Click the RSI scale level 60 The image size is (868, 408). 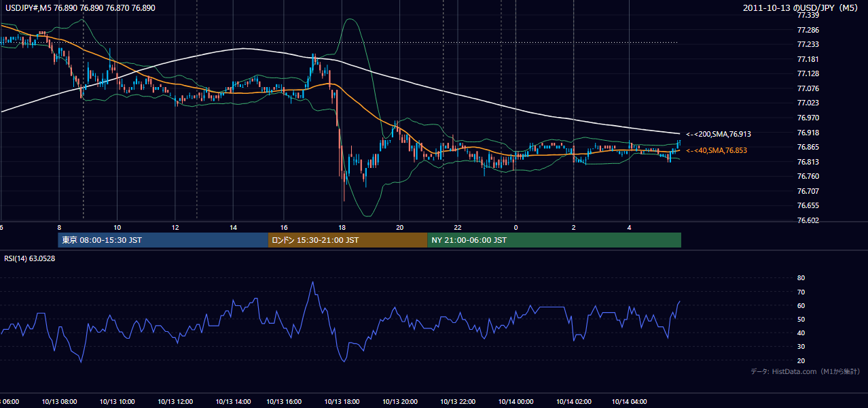tap(801, 305)
